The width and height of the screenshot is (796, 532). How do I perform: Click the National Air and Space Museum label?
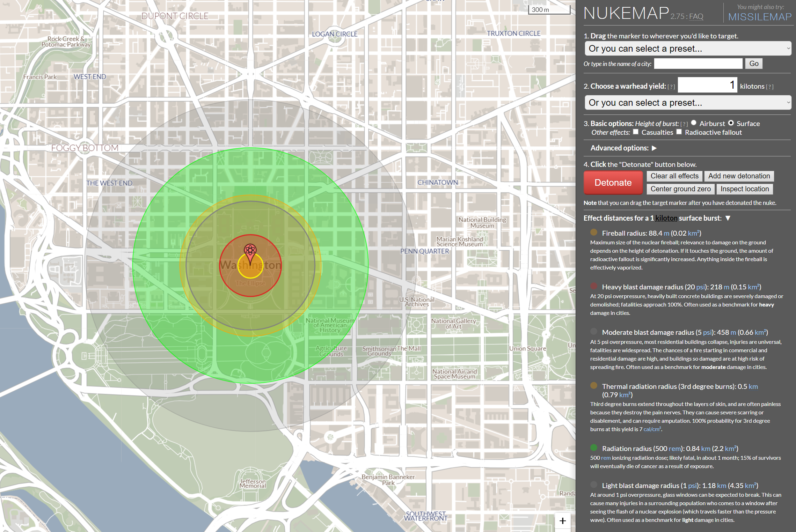pos(454,374)
